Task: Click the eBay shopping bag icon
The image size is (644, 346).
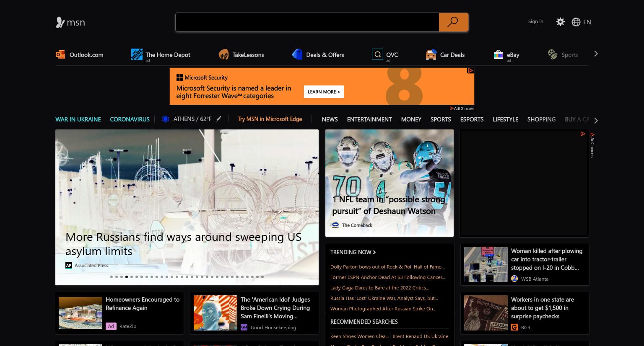Action: [498, 54]
